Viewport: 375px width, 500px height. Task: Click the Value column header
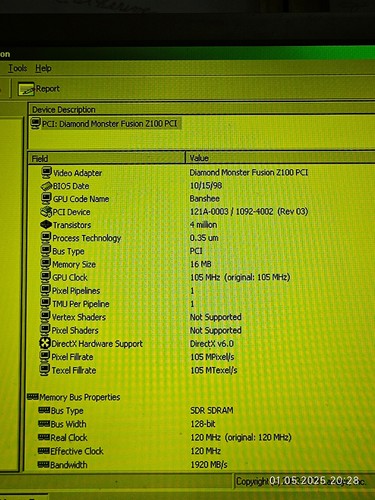(x=280, y=158)
